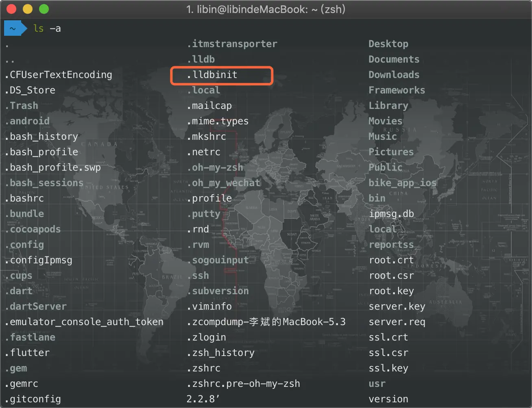Screen dimensions: 532x408
Task: Click the .mkshrc entry
Action: click(207, 137)
